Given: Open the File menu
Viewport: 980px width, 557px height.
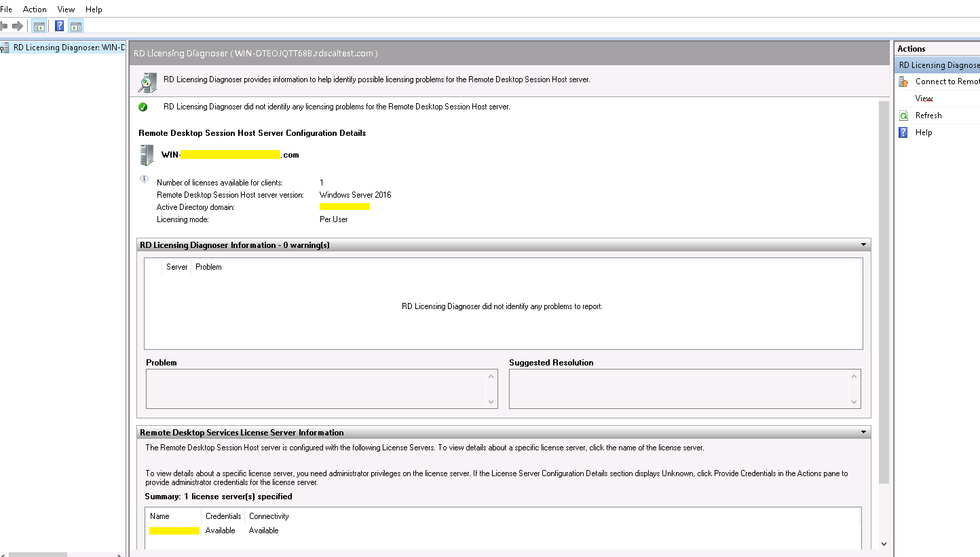Looking at the screenshot, I should 6,10.
